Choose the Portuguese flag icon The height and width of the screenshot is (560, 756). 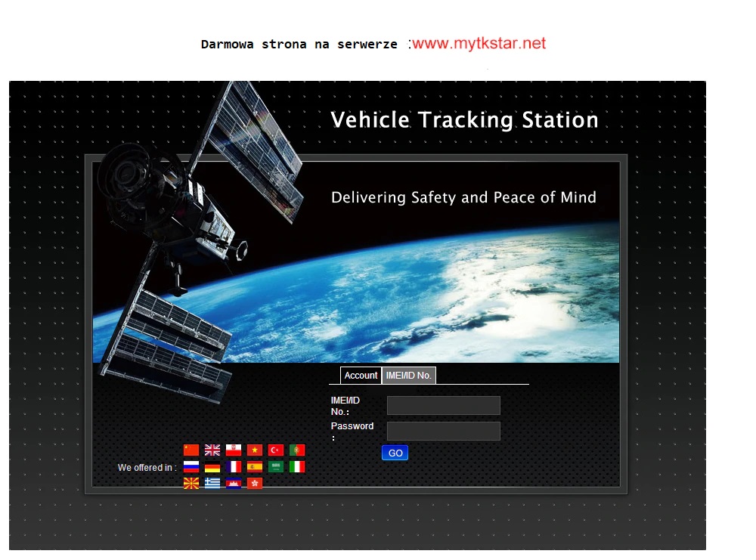click(297, 450)
